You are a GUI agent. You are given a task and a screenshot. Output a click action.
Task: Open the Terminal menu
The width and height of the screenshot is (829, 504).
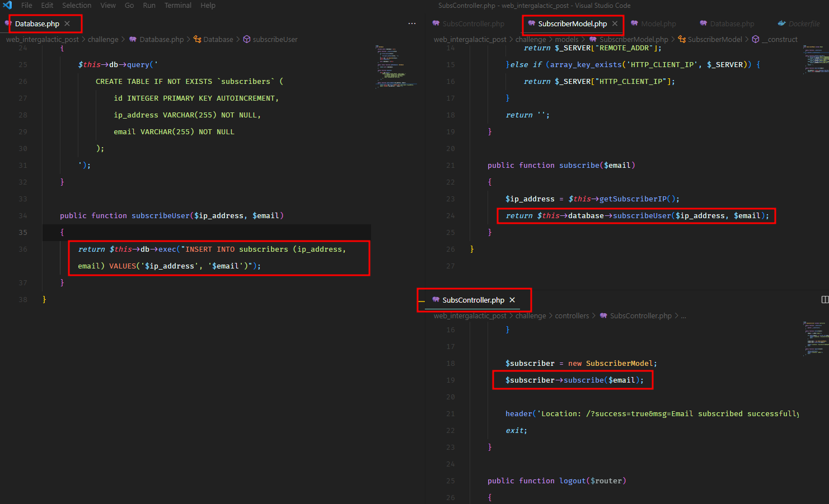click(177, 5)
